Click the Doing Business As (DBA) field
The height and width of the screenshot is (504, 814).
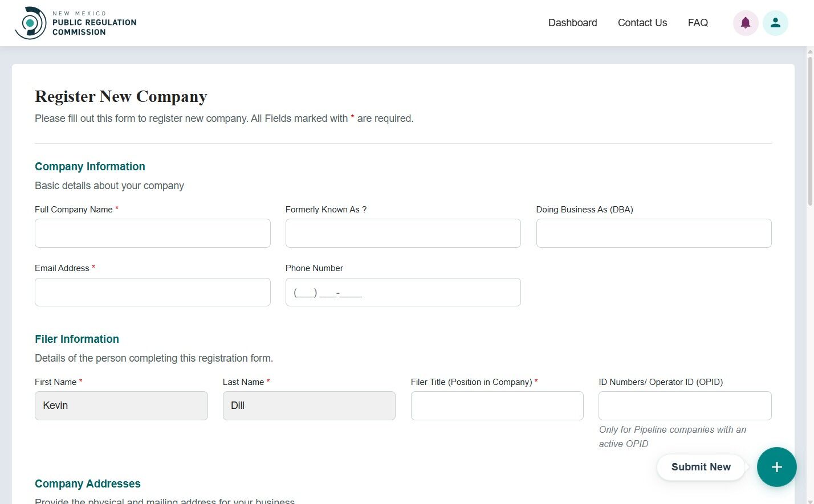[x=653, y=233]
